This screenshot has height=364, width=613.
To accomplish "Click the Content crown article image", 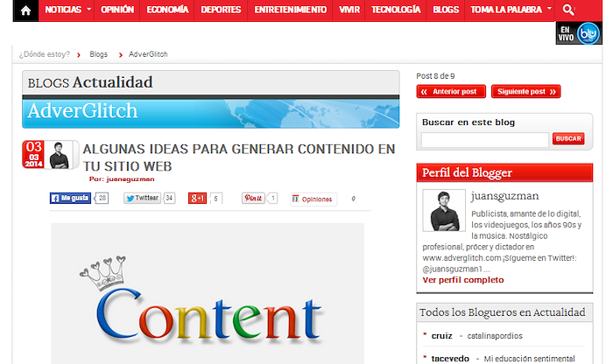I will click(208, 294).
